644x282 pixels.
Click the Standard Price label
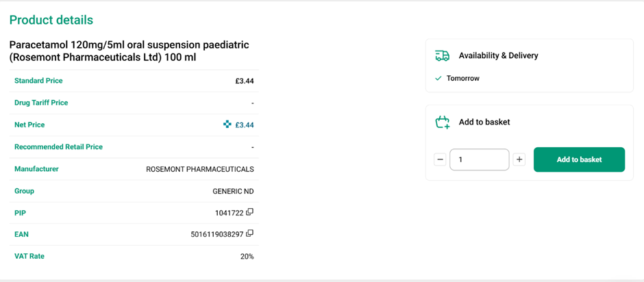click(x=38, y=81)
